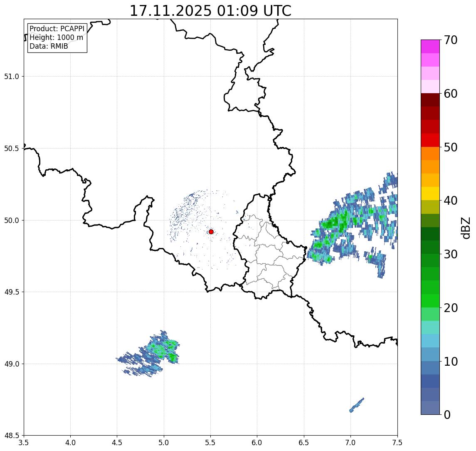
Task: Click the orange colorbar swatch just below 50
Action: (430, 154)
